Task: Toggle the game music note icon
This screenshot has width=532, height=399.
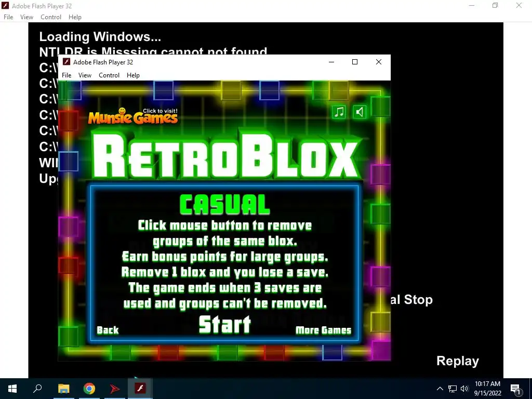Action: (x=339, y=112)
